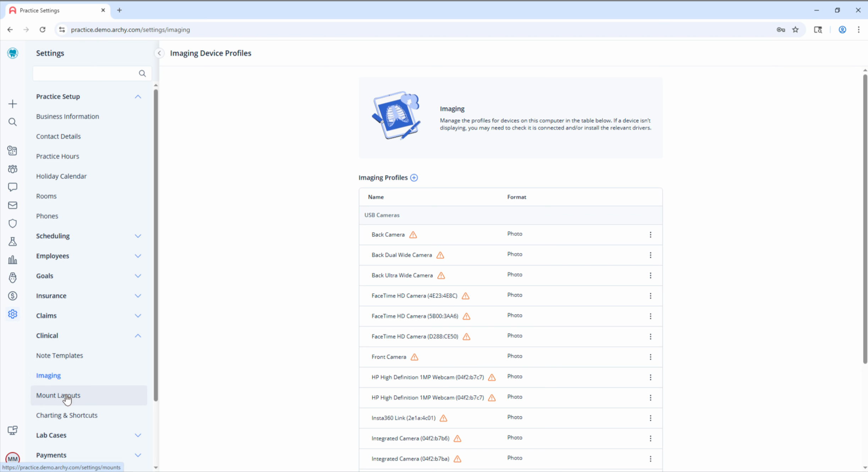868x472 pixels.
Task: Open options menu for Integrated Camera (04f2:b7b6)
Action: click(x=650, y=438)
